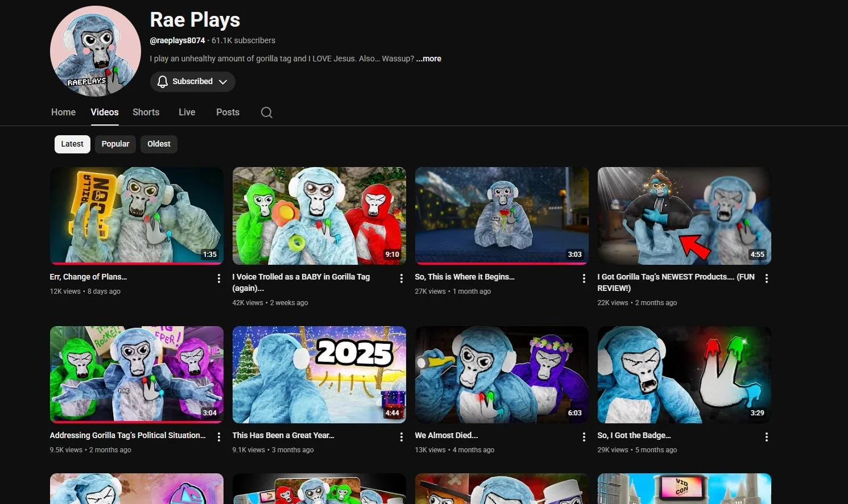Sort videos by Oldest
This screenshot has height=504, width=848.
click(x=159, y=144)
